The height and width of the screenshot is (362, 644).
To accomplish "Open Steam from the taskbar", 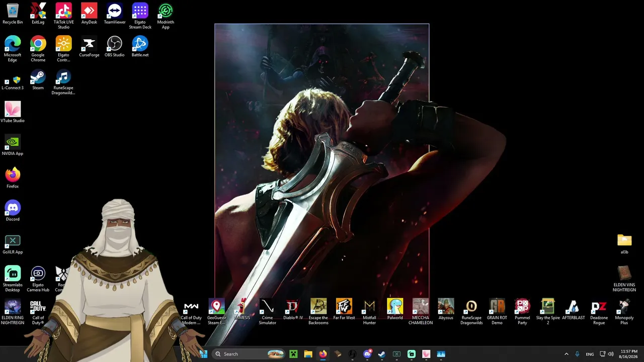I will click(x=382, y=354).
